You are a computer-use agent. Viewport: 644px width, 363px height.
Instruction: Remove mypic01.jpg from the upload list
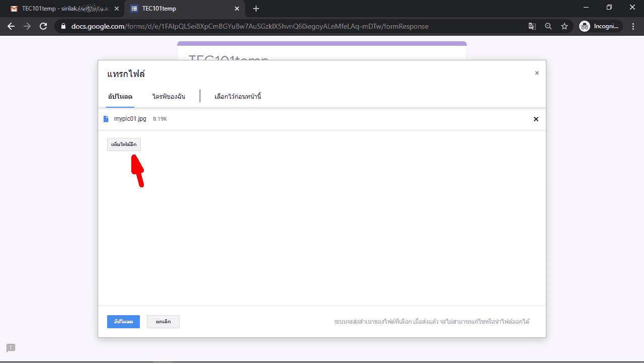coord(536,119)
